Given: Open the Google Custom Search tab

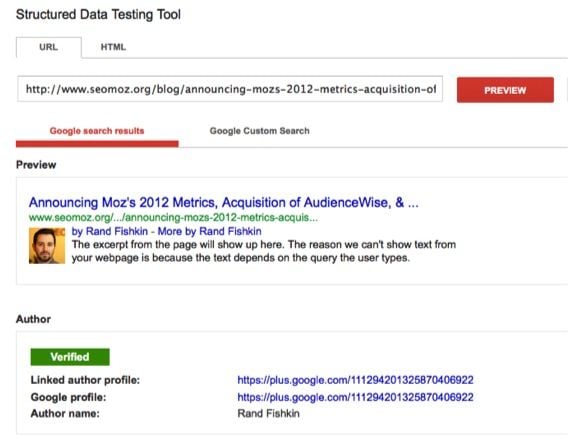Looking at the screenshot, I should [x=259, y=131].
